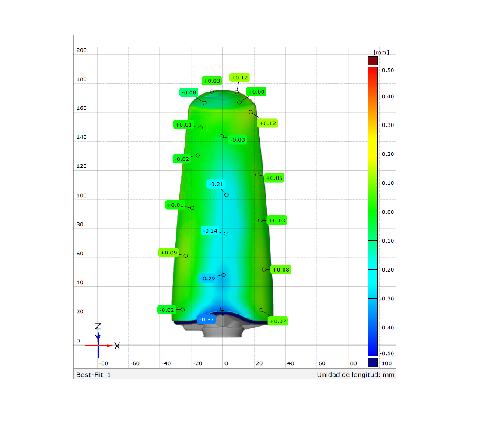Click the dark red over-range swatch on the legend
The image size is (504, 434).
[x=373, y=61]
